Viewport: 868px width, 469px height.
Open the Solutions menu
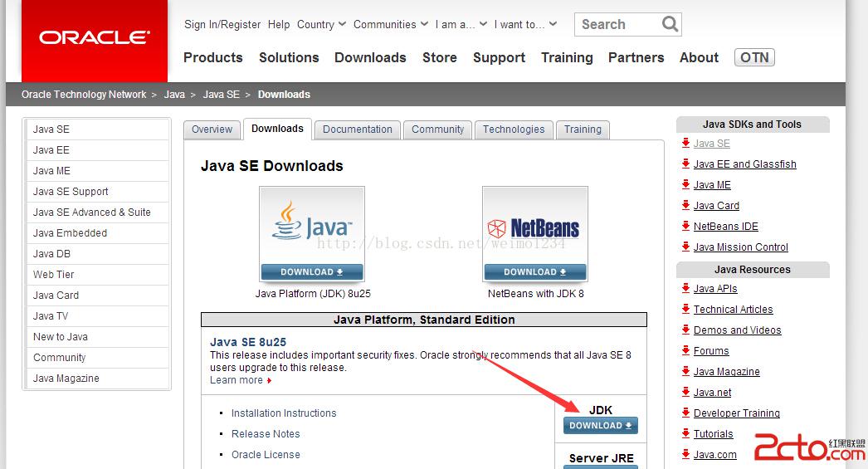click(289, 57)
